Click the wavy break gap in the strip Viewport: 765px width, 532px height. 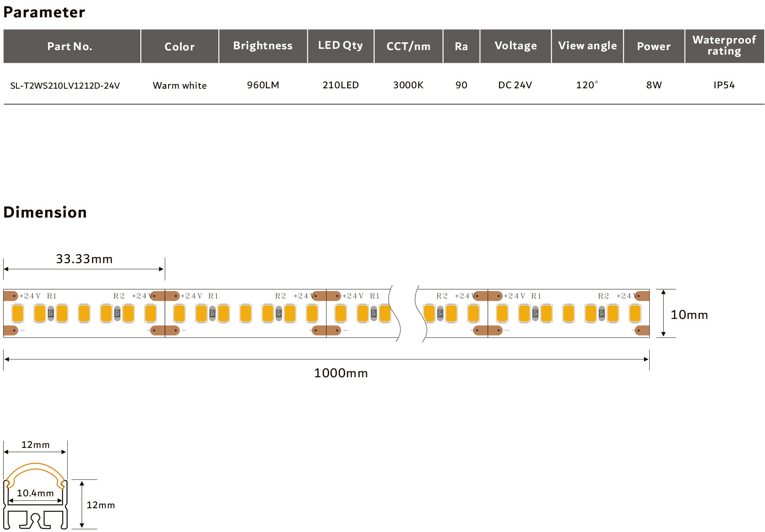[408, 313]
